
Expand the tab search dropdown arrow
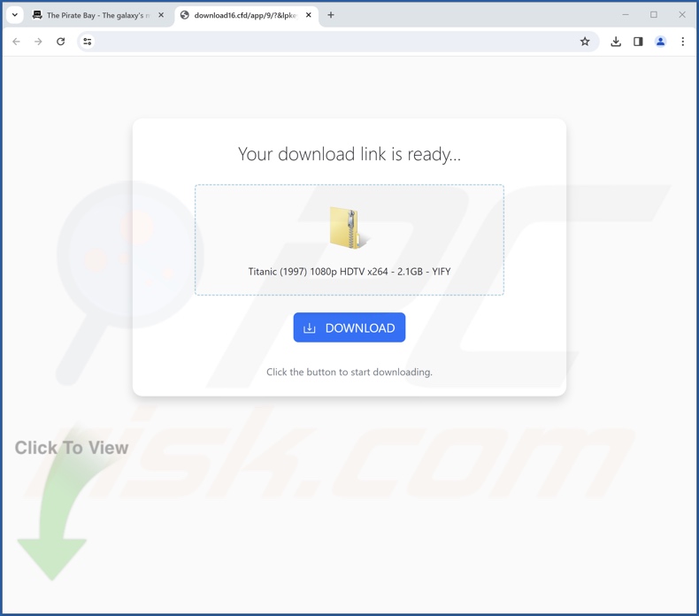coord(15,15)
